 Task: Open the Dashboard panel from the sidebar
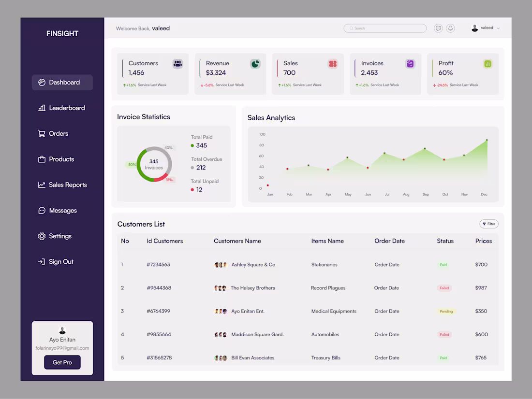tap(62, 82)
